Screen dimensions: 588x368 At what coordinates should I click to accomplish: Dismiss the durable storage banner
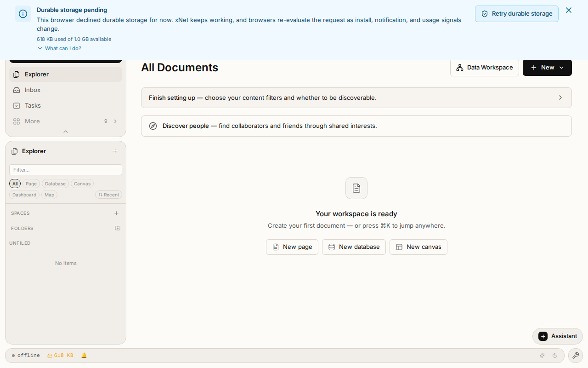coord(569,10)
